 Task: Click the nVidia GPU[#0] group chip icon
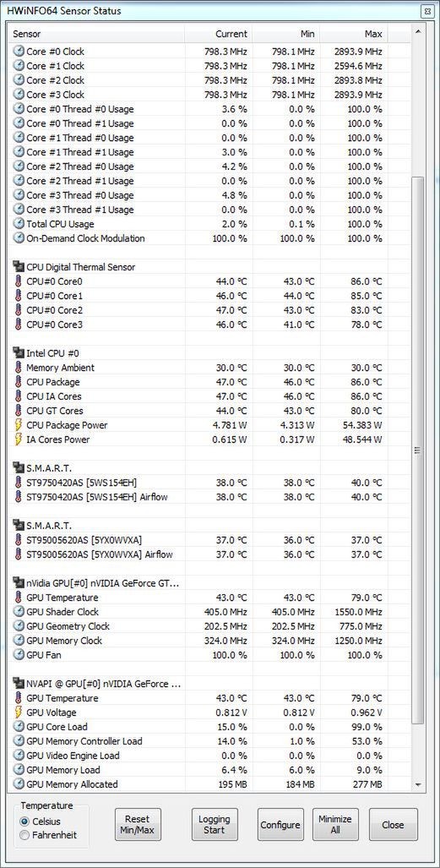[19, 584]
